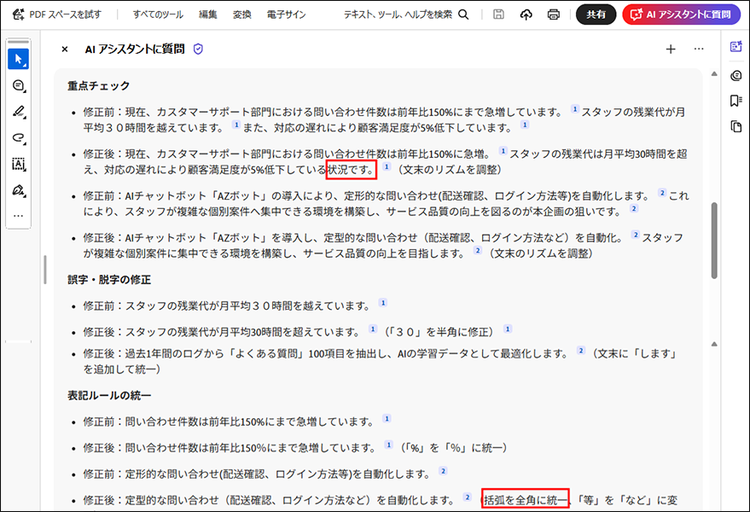Select the highlighter pen tool
750x512 pixels.
(18, 112)
